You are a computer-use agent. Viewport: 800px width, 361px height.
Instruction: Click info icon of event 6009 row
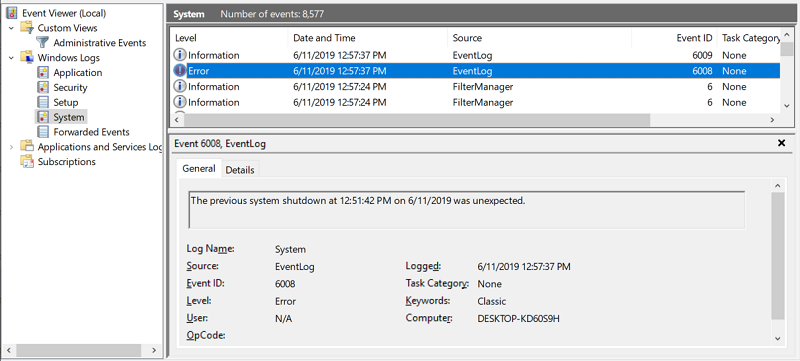[x=180, y=55]
